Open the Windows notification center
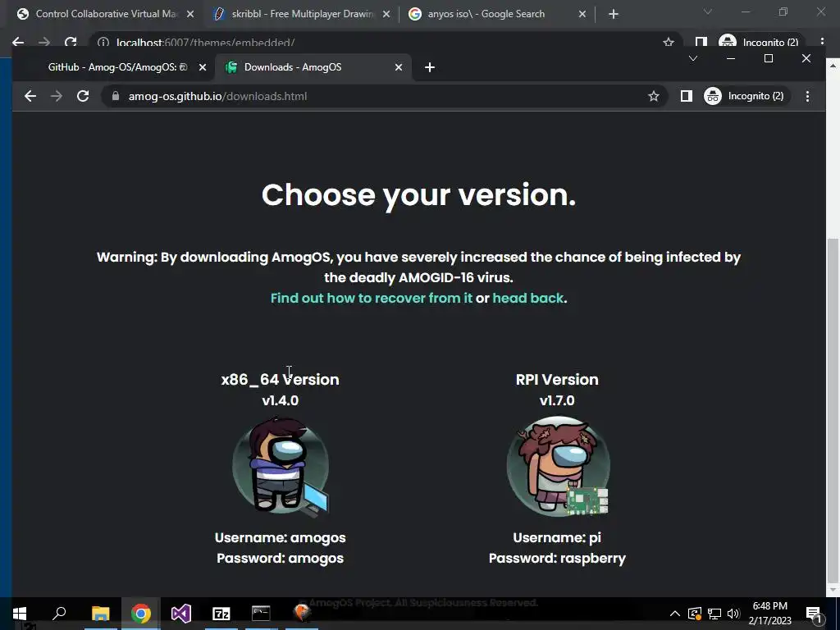Viewport: 840px width, 630px height. point(814,614)
